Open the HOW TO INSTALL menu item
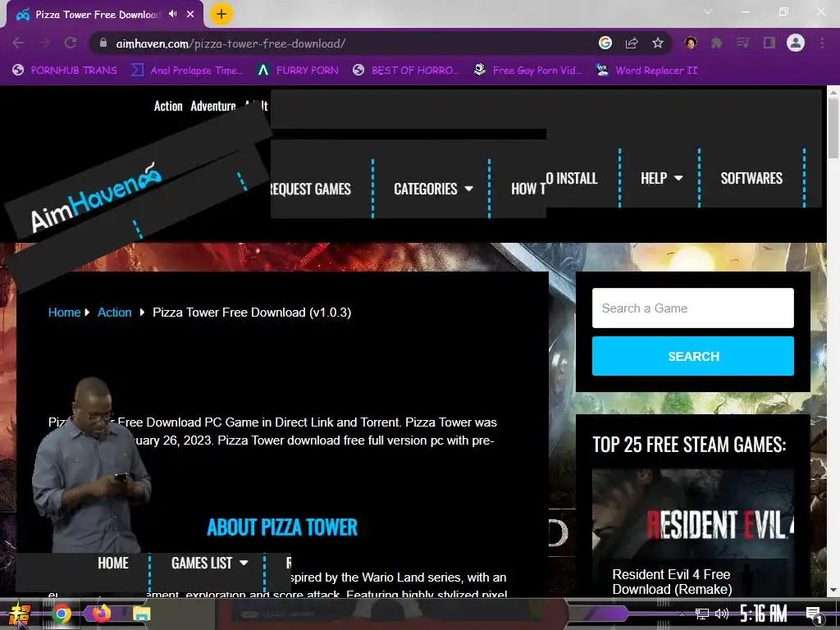 pos(555,184)
